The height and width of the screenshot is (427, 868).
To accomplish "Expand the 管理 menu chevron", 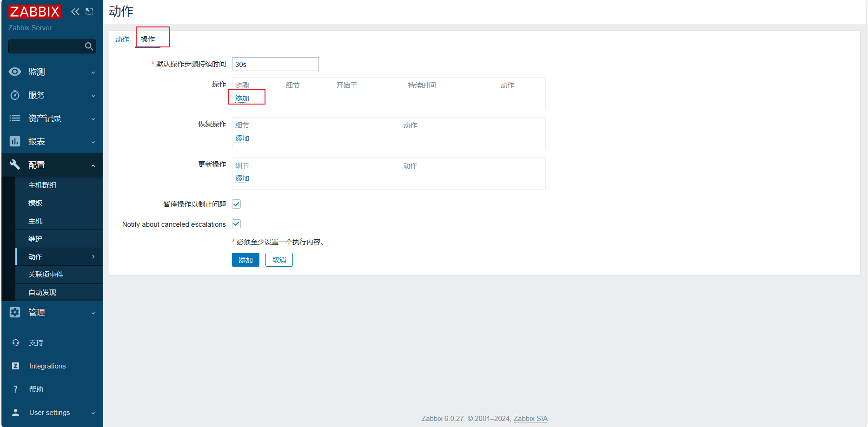I will point(93,313).
